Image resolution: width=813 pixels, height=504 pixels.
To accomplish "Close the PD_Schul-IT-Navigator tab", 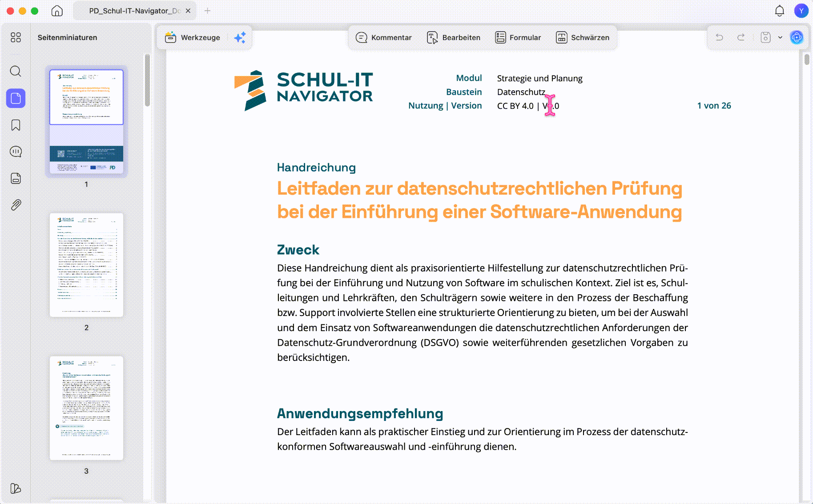I will [x=188, y=11].
